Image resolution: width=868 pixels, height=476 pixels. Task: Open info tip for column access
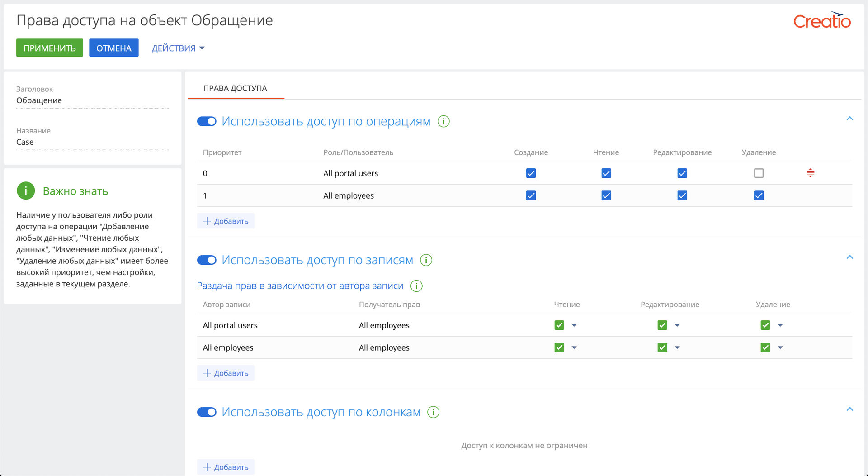click(x=433, y=412)
